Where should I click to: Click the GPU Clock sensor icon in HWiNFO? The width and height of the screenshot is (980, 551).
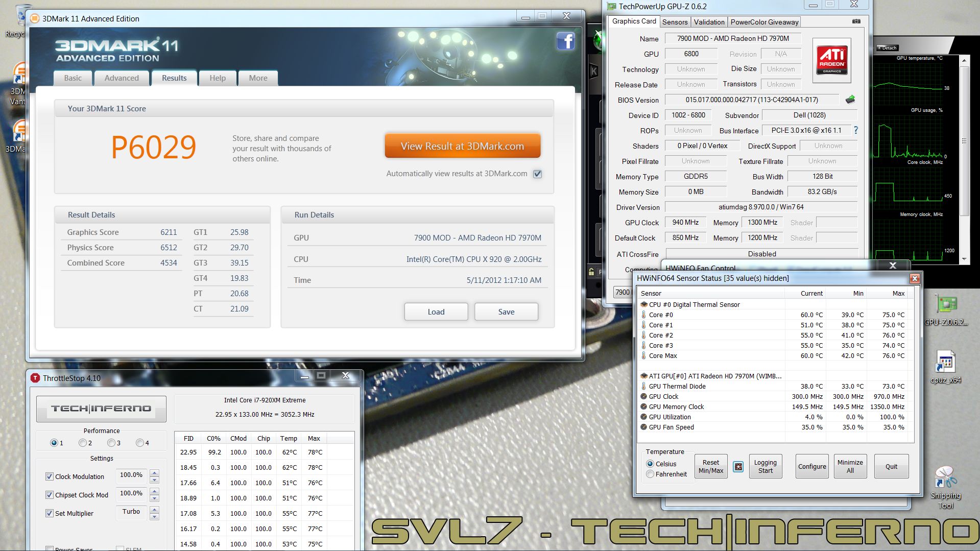(643, 396)
